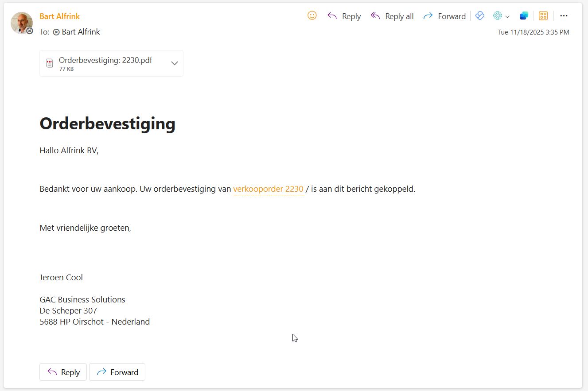Open the Orderbevestiging: 2230.pdf attachment
588x391 pixels.
click(x=105, y=61)
